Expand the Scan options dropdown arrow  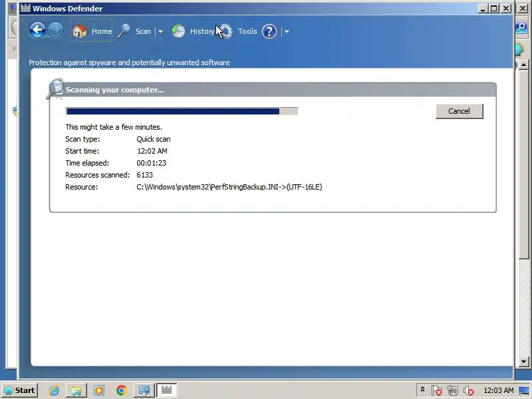[160, 31]
